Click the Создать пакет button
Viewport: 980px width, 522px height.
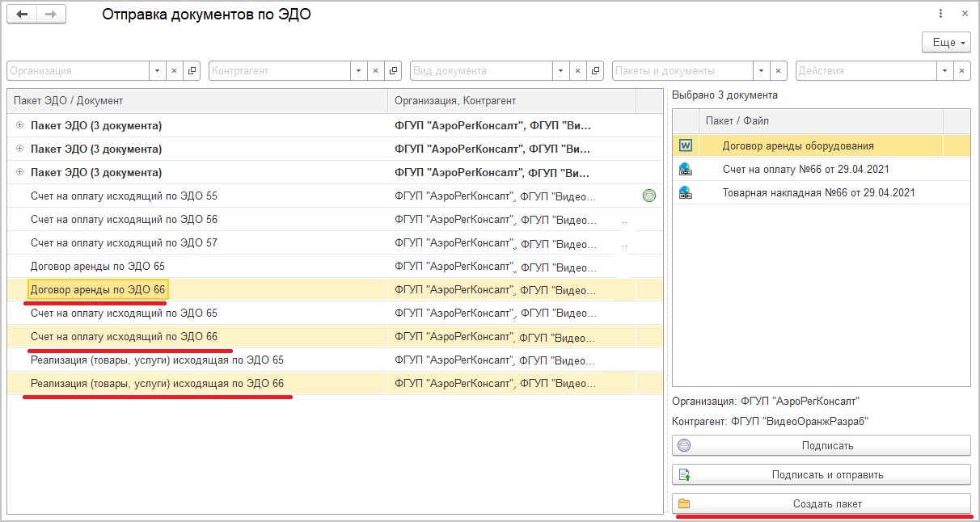tap(821, 503)
